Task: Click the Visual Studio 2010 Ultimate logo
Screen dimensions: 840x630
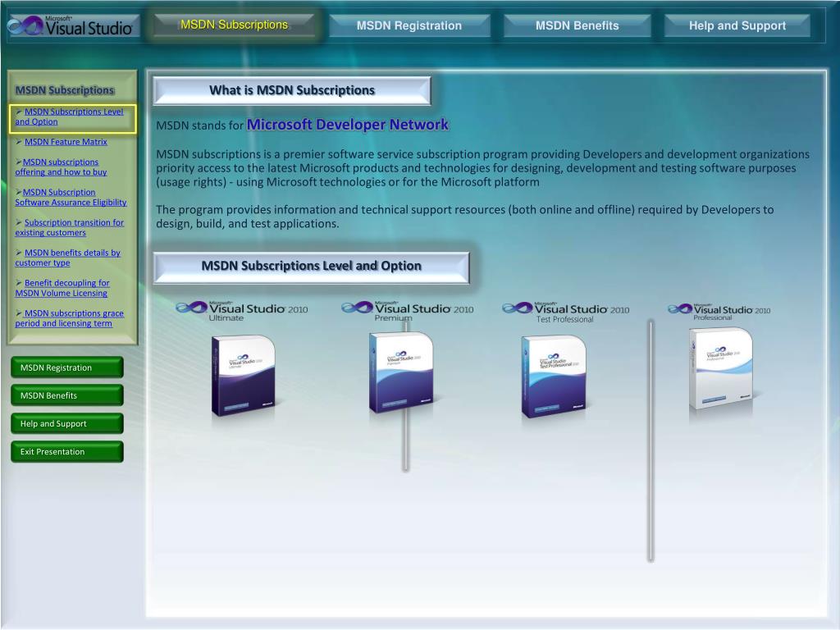Action: [x=242, y=311]
